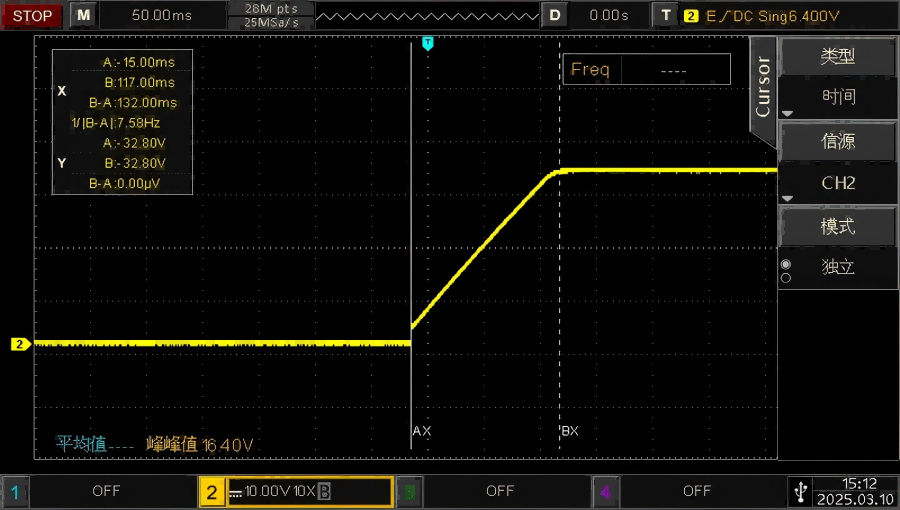Select the unselected radio option below 独立
This screenshot has height=510, width=900.
click(785, 278)
